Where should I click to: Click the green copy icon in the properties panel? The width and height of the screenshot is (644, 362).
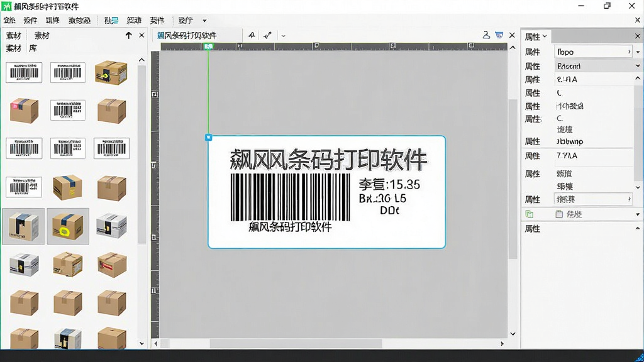pyautogui.click(x=530, y=214)
